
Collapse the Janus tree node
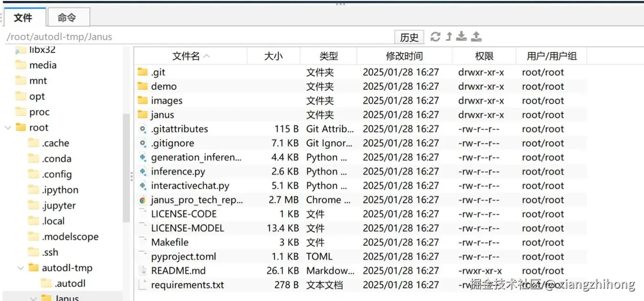coord(33,299)
